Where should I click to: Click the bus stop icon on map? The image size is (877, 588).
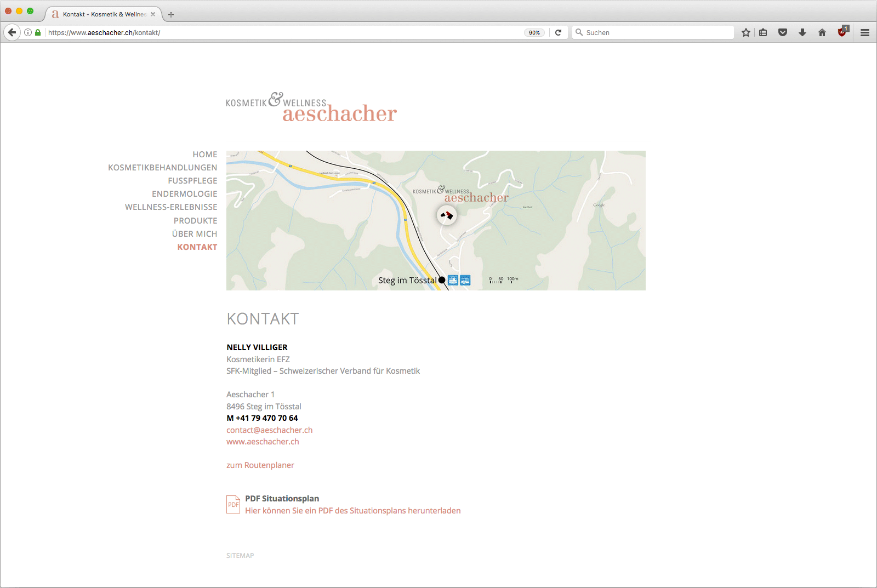point(465,280)
